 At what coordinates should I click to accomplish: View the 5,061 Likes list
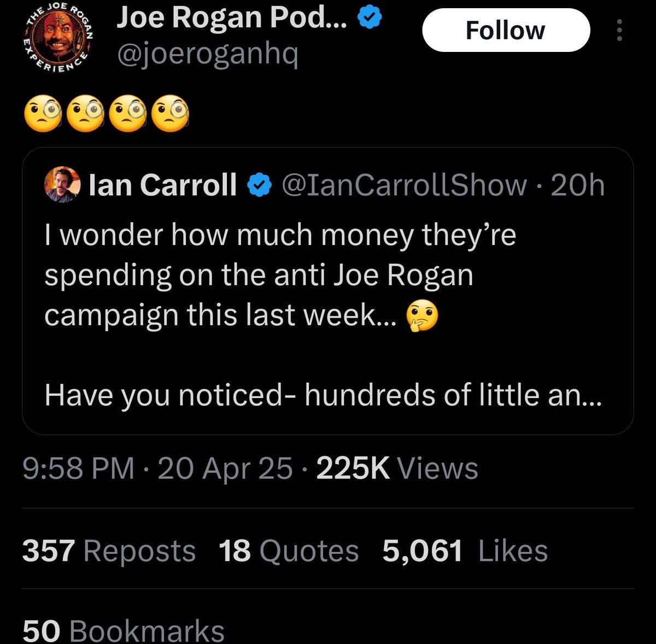[465, 551]
